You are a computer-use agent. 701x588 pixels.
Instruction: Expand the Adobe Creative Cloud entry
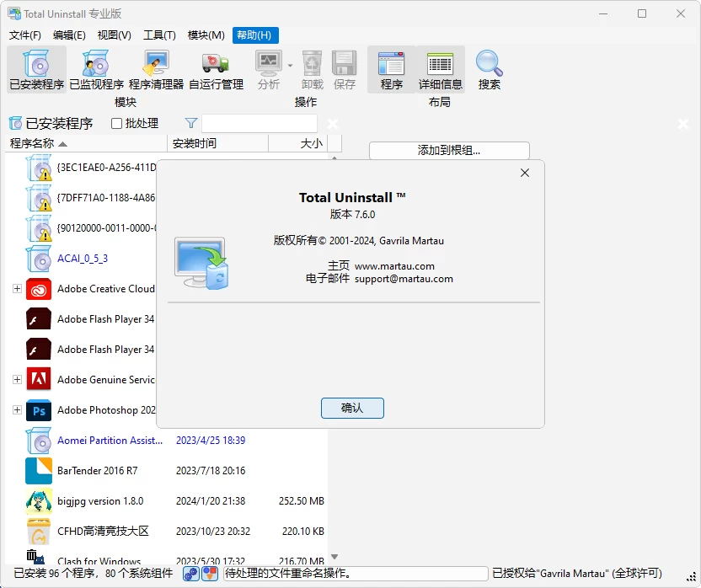pyautogui.click(x=17, y=288)
